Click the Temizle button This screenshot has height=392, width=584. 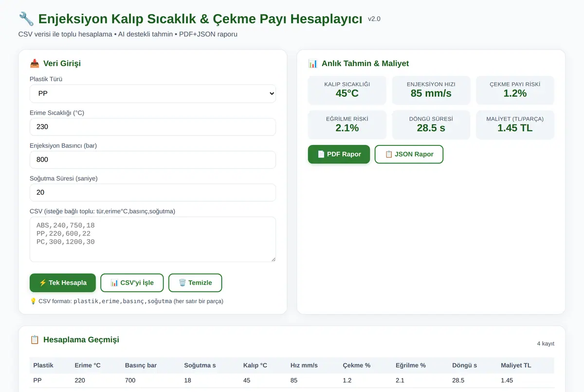195,283
